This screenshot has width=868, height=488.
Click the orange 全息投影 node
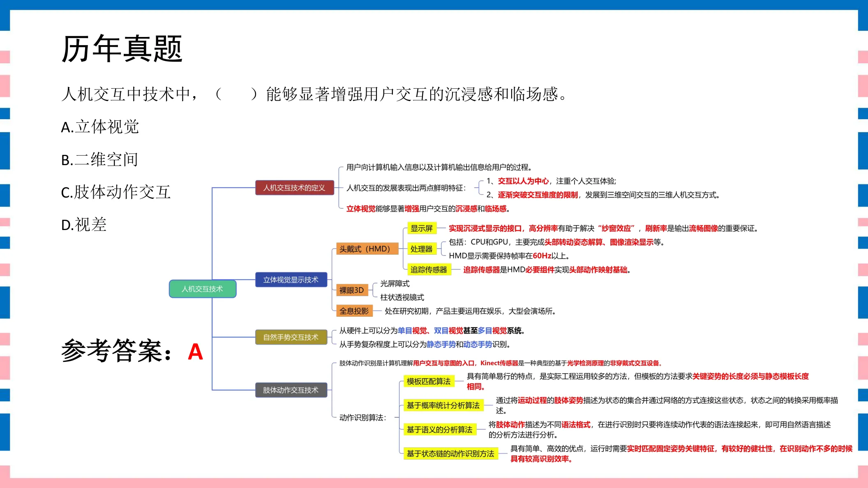click(354, 311)
